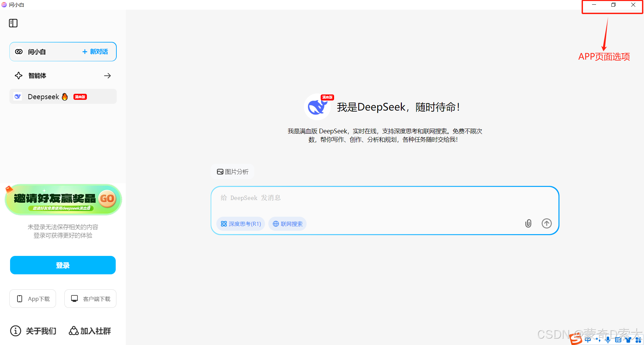Open the soft keyboard icon in input toolbar
This screenshot has height=345, width=644.
pyautogui.click(x=618, y=340)
